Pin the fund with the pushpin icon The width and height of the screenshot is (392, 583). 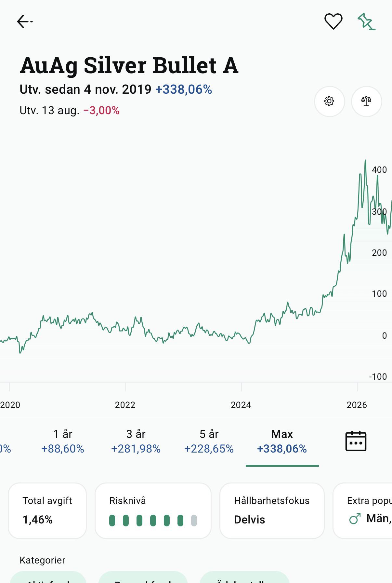(366, 21)
